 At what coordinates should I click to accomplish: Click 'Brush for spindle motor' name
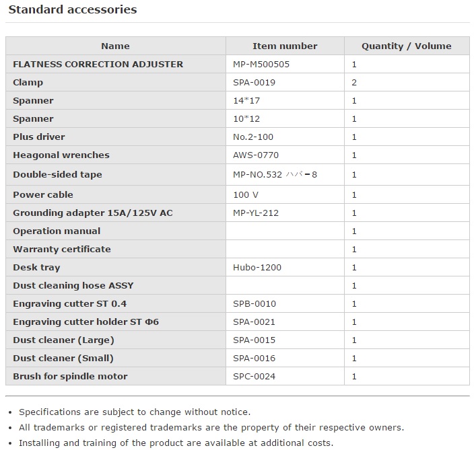(70, 377)
